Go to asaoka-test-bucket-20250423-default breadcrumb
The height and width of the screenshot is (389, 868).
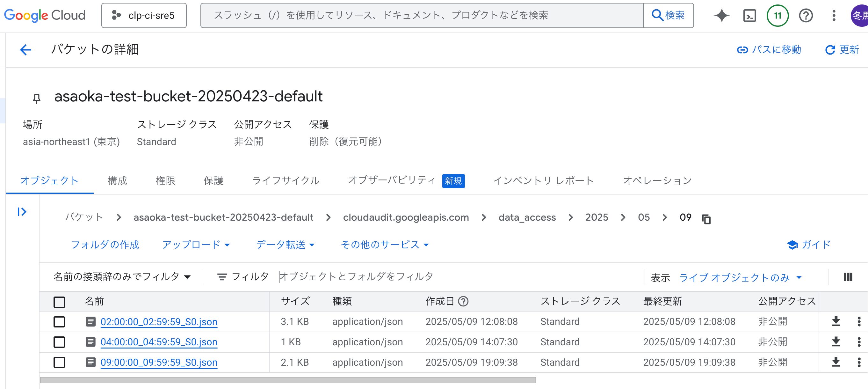223,217
